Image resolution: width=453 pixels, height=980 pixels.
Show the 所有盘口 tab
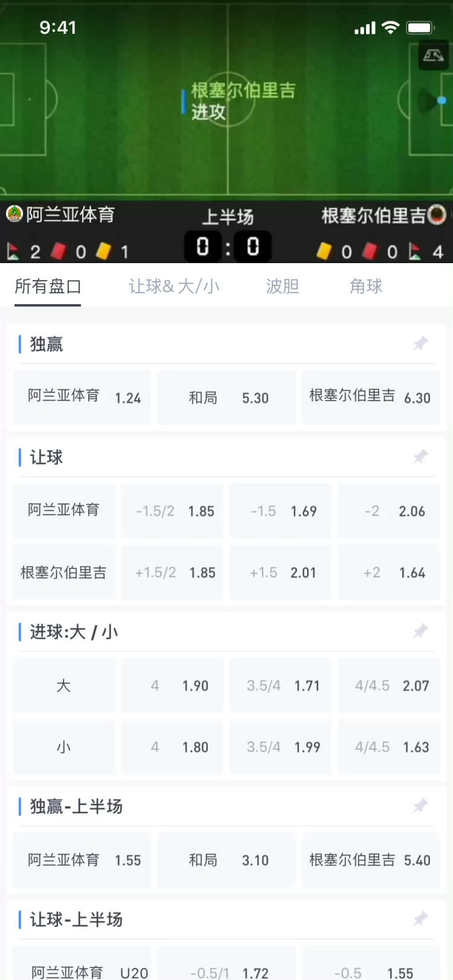click(x=48, y=286)
